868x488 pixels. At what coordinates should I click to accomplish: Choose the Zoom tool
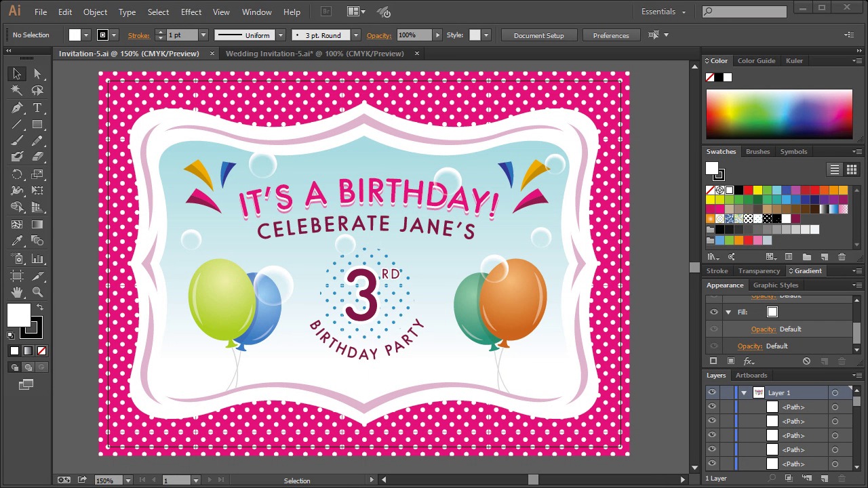pos(37,292)
